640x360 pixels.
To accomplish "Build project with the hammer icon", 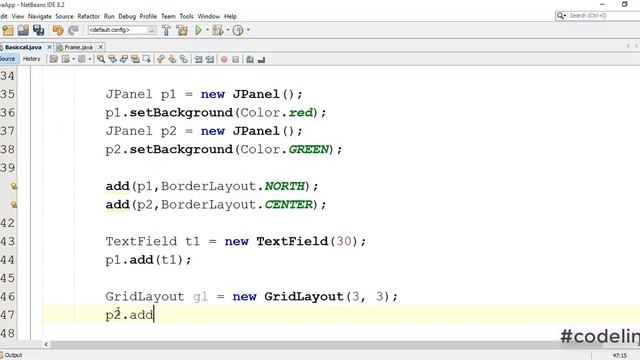I will (166, 30).
